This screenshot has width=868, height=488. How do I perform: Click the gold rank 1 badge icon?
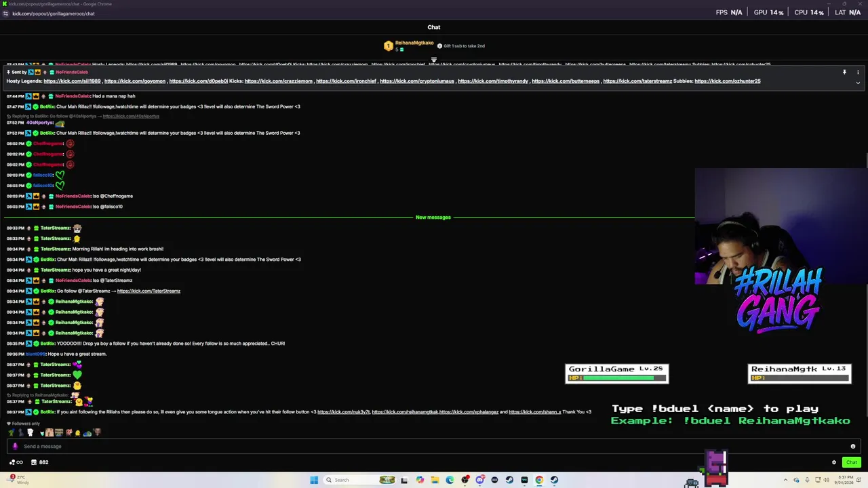click(388, 46)
